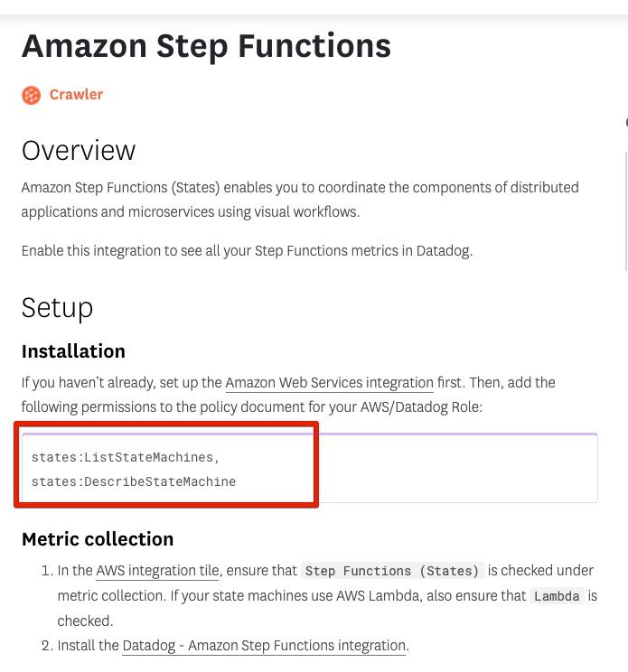Click the Metric collection subheading

[x=98, y=539]
